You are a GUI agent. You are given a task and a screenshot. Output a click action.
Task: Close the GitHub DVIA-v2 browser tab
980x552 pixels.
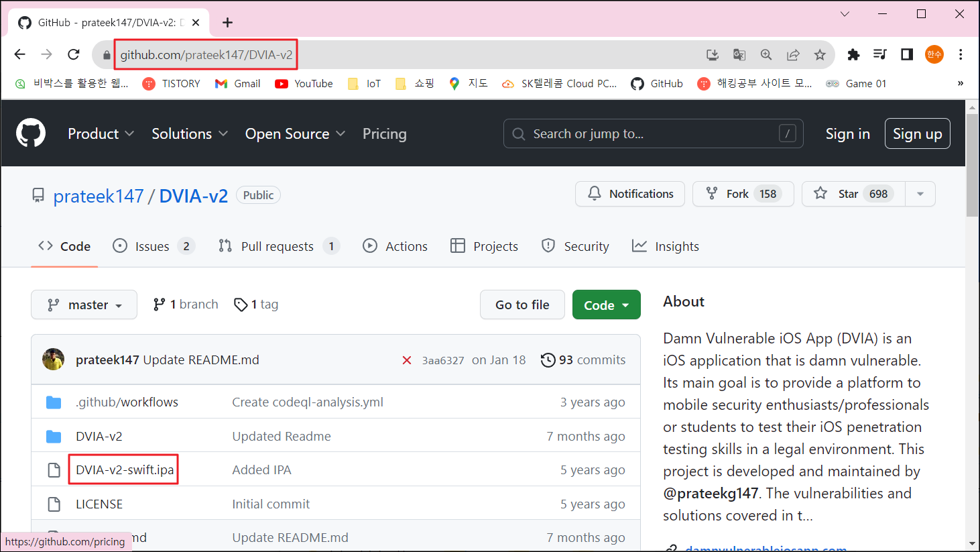tap(196, 23)
